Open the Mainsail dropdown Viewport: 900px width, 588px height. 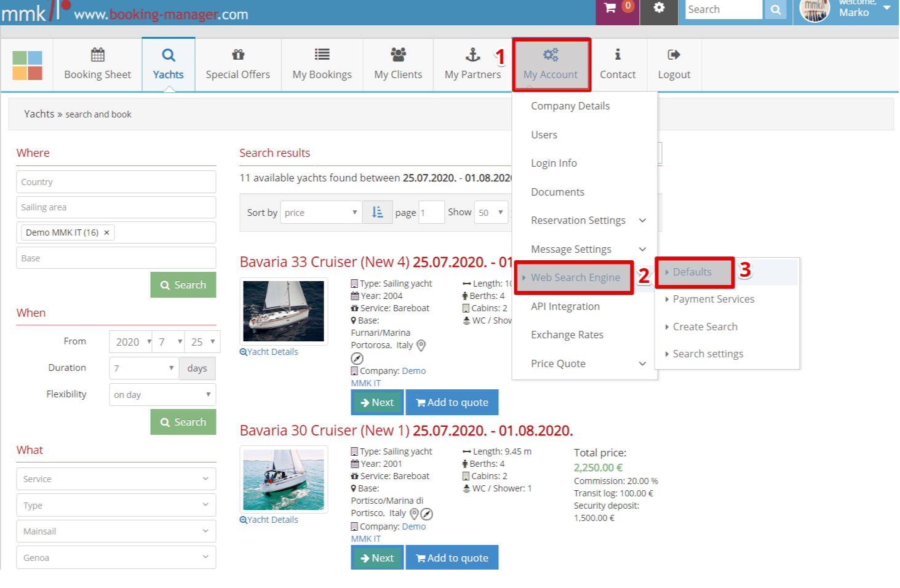point(116,531)
